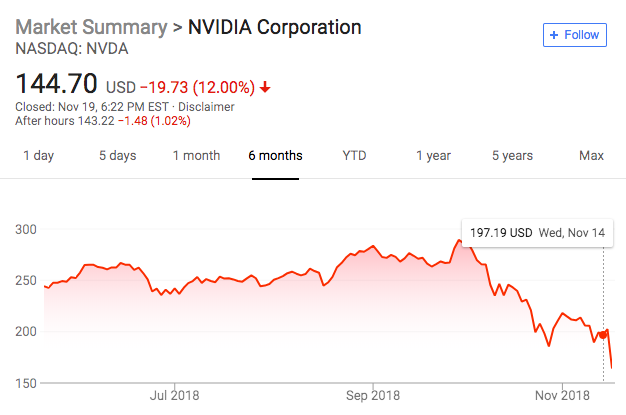Click the NVIDIA Corporation title
The image size is (626, 415).
274,25
